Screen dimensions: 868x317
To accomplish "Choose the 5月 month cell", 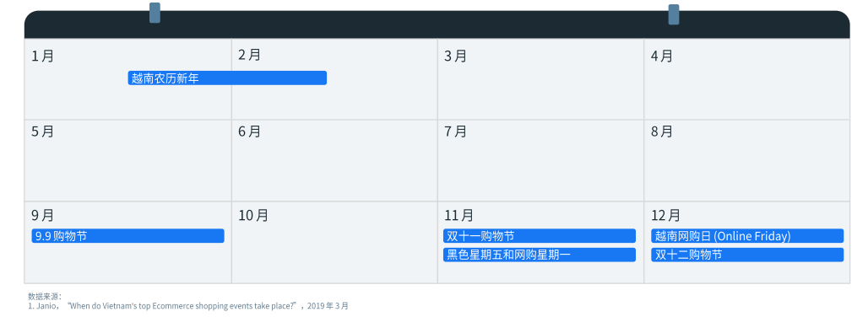I will [x=127, y=161].
